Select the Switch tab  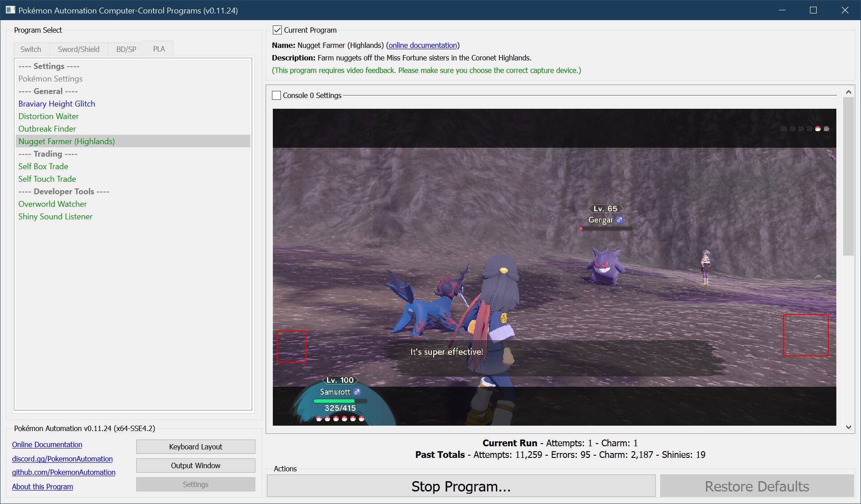(30, 49)
